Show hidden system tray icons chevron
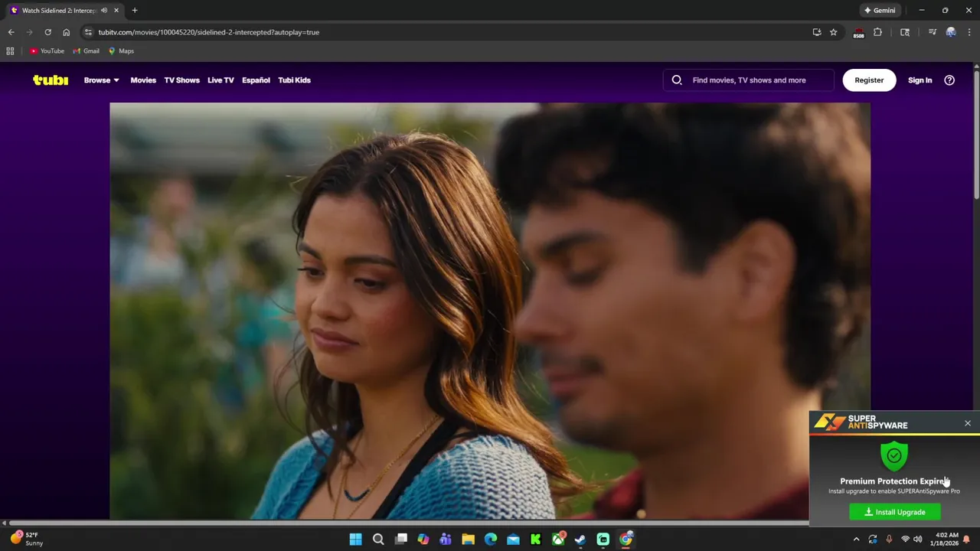This screenshot has width=980, height=551. [857, 540]
